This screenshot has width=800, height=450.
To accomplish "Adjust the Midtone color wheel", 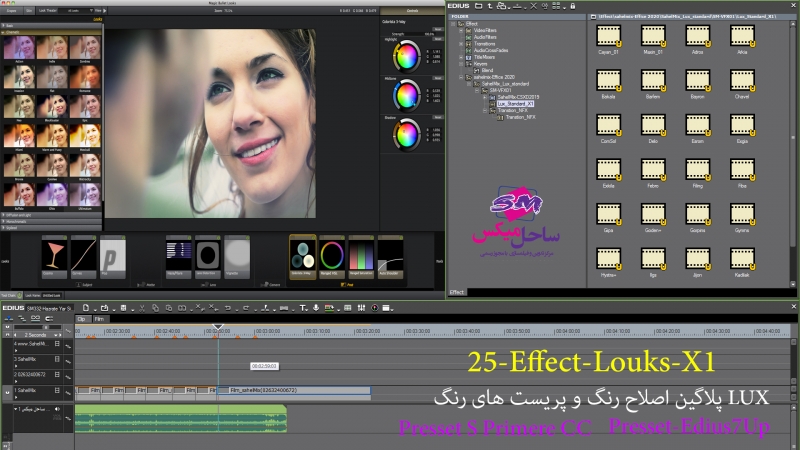I will coord(407,95).
